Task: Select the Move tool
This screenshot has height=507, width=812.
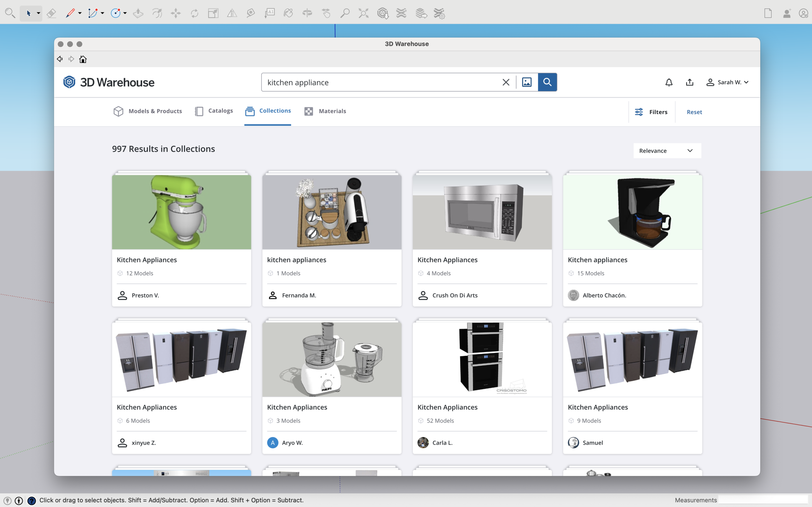Action: 175,13
